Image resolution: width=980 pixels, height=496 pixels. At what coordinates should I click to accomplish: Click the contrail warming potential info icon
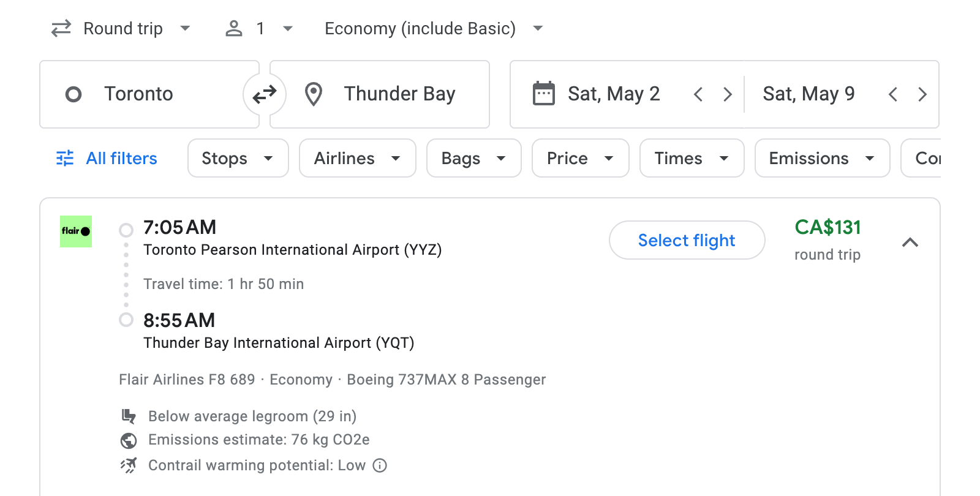pos(380,465)
